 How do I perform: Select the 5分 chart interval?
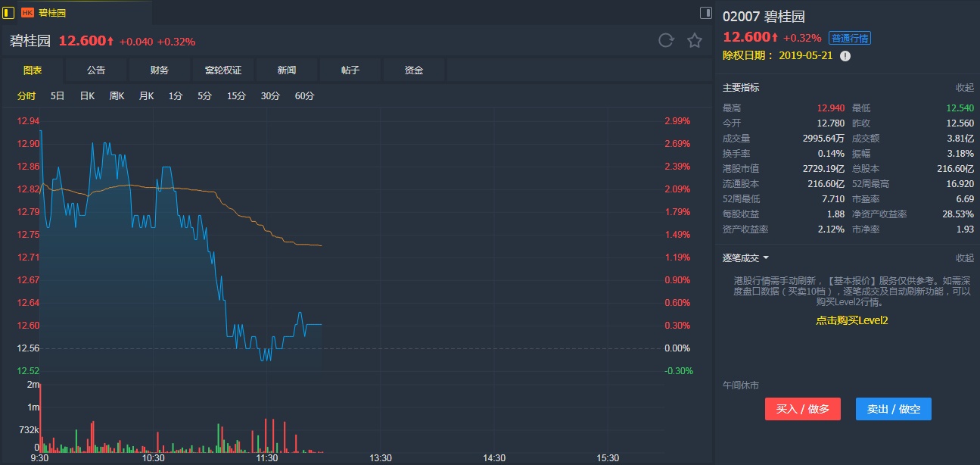[x=204, y=96]
